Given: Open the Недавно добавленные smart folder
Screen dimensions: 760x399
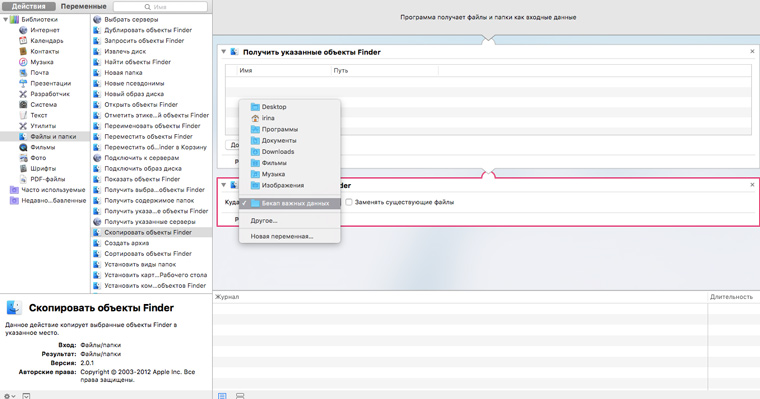Looking at the screenshot, I should [48, 201].
